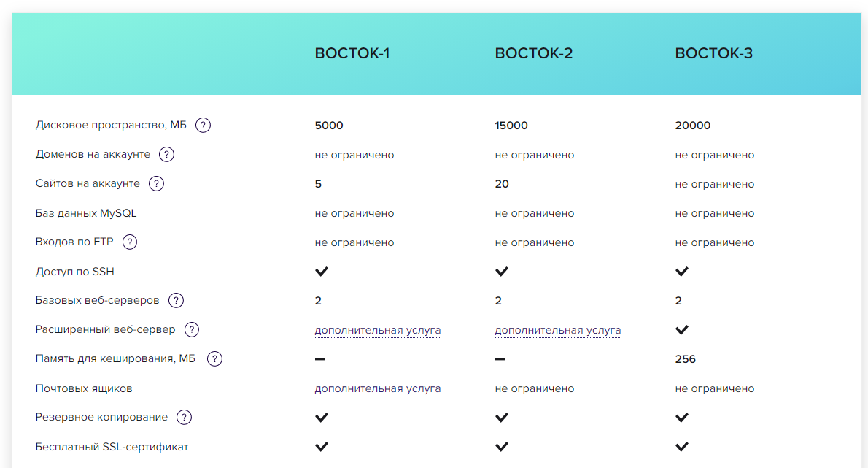Click ВОСТОК-3 extended web server checkmark
868x468 pixels.
[681, 330]
